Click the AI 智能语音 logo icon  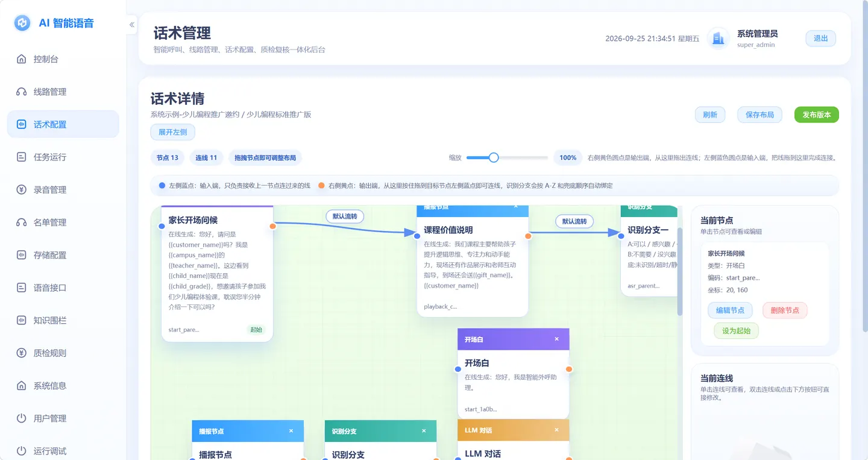click(22, 23)
